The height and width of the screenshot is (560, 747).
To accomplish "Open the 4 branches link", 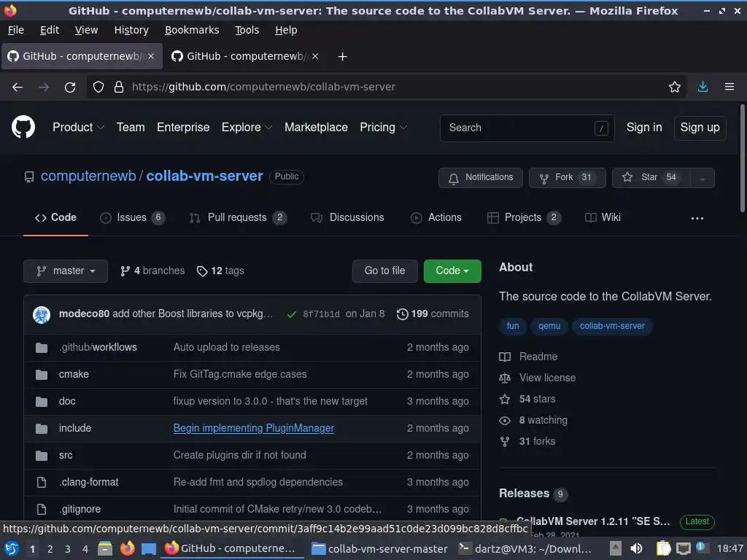I will [152, 271].
